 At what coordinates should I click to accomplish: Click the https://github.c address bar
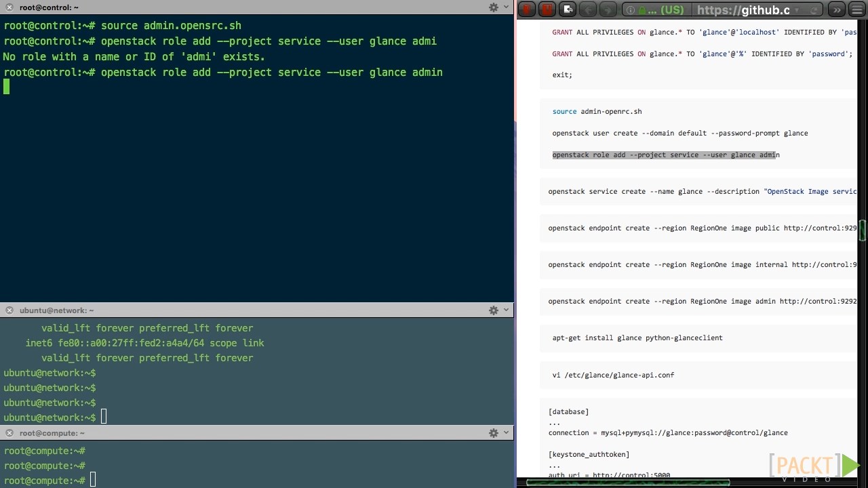click(x=743, y=10)
